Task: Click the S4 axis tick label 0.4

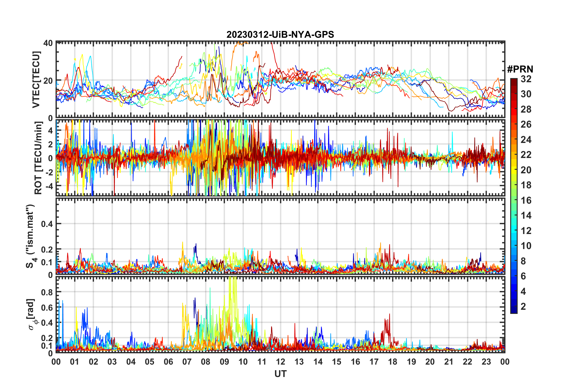Action: 47,224
